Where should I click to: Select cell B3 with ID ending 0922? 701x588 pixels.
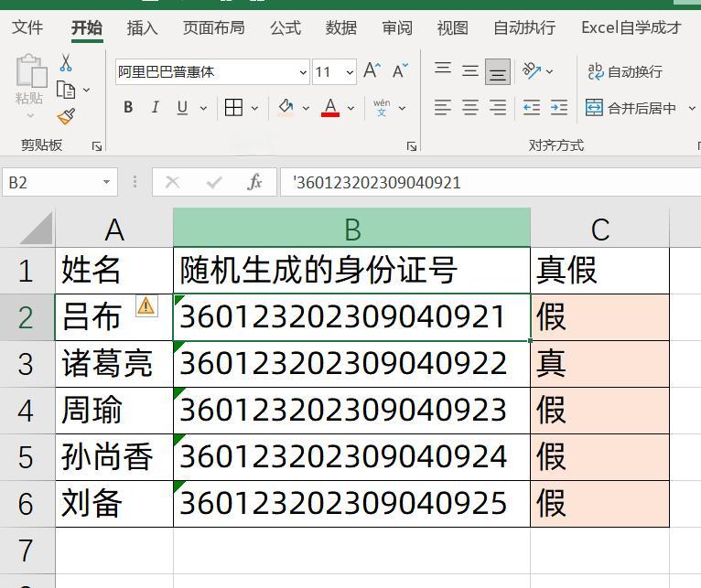[x=351, y=364]
